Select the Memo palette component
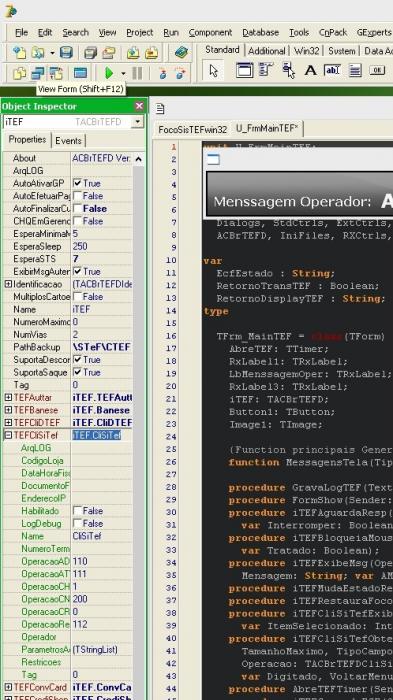Viewport: 393px width, 700px height. point(355,70)
